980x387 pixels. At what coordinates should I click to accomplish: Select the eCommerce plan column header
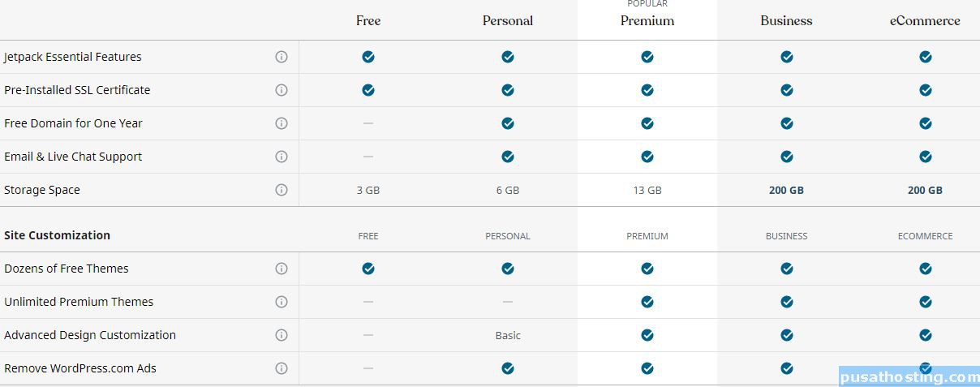click(925, 21)
